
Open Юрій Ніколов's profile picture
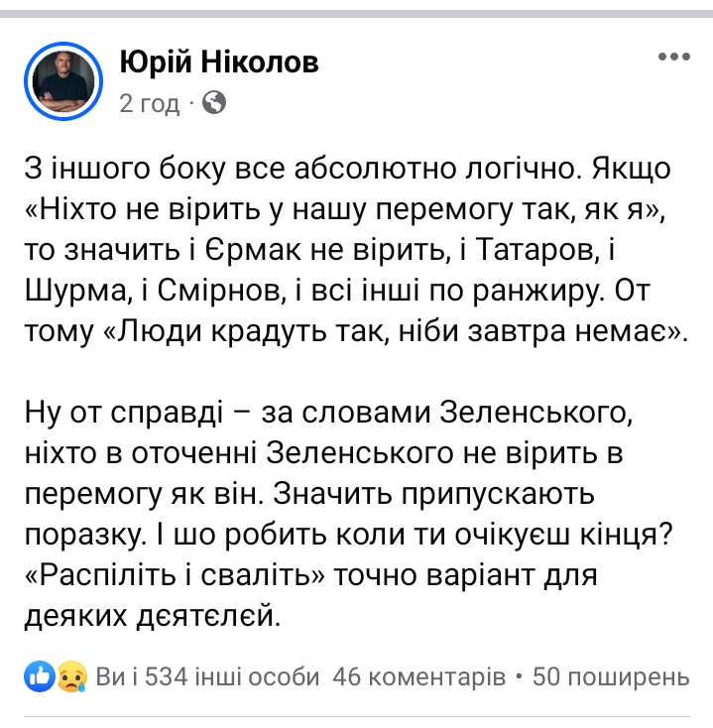(63, 81)
